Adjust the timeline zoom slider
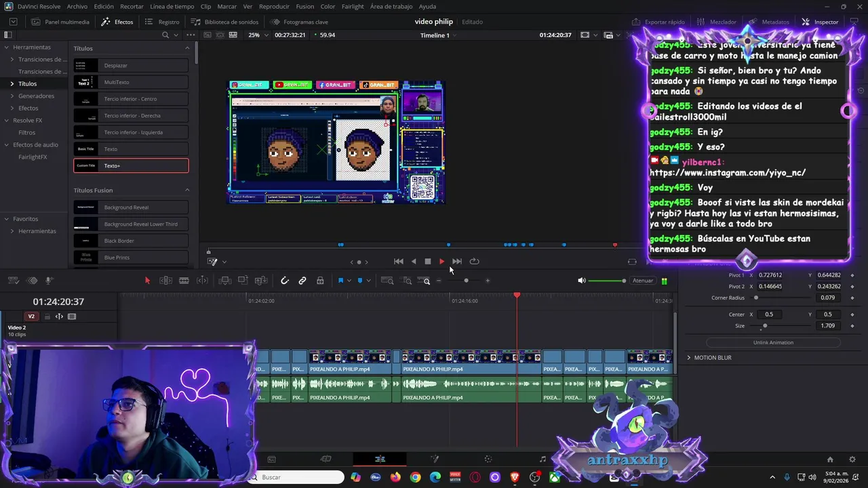Viewport: 868px width, 488px height. pos(466,281)
